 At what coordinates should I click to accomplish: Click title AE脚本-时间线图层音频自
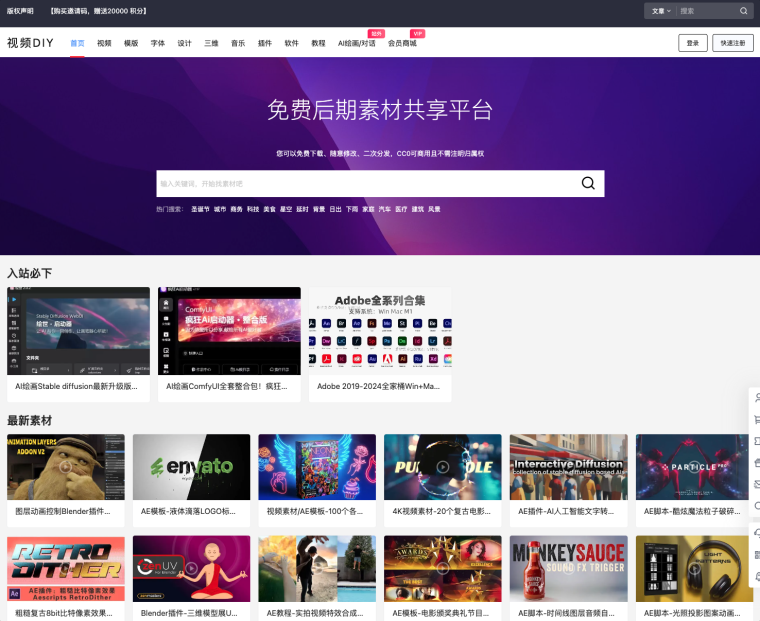click(x=566, y=613)
